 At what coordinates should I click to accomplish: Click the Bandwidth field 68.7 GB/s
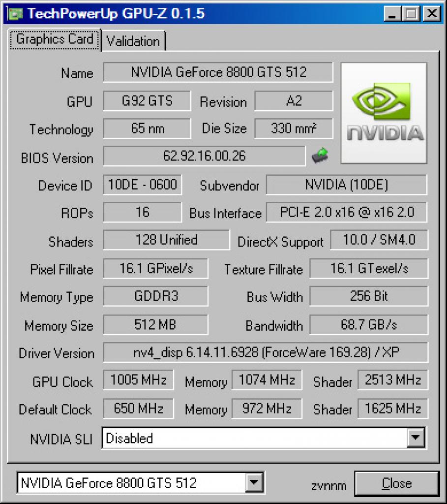369,325
